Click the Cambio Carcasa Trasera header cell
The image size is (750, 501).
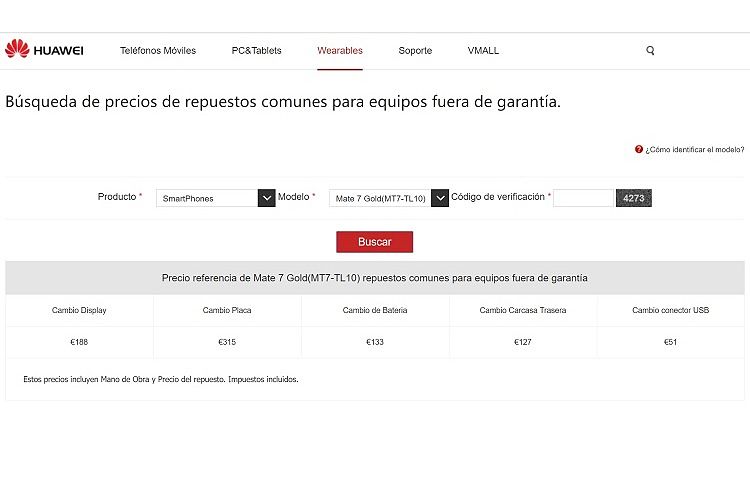tap(523, 310)
